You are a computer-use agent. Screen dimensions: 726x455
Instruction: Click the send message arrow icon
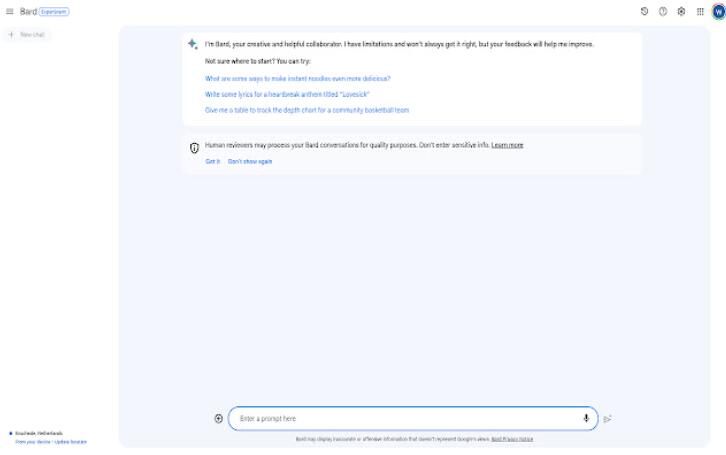(x=607, y=419)
